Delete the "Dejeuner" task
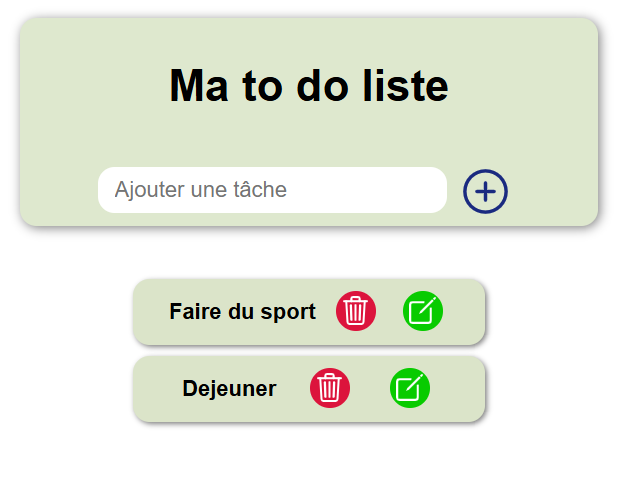The image size is (634, 481). [331, 388]
